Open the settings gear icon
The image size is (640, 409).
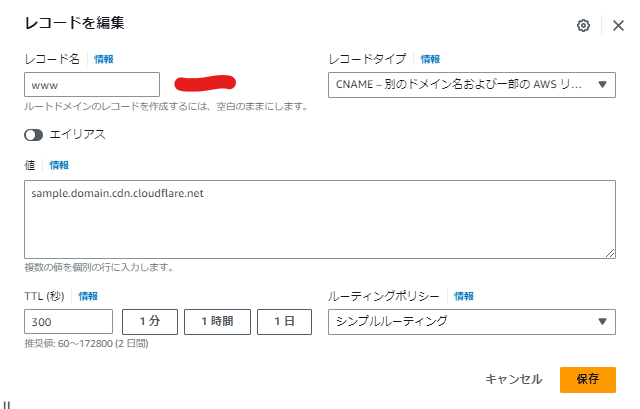(583, 25)
